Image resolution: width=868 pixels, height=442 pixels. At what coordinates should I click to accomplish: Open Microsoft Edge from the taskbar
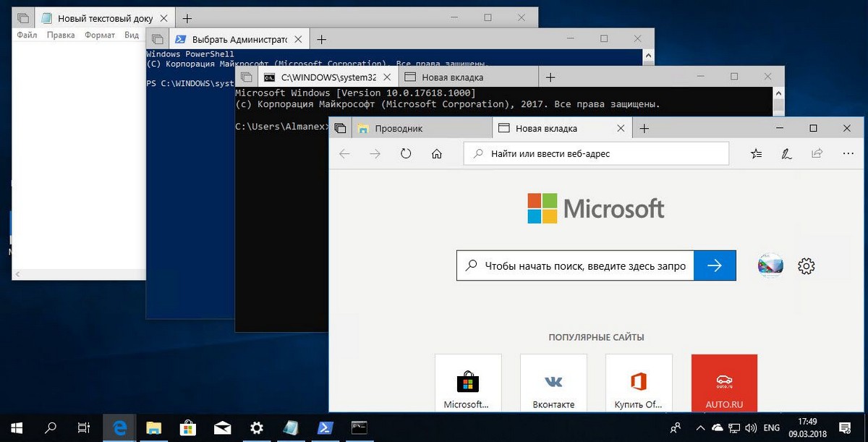coord(119,428)
